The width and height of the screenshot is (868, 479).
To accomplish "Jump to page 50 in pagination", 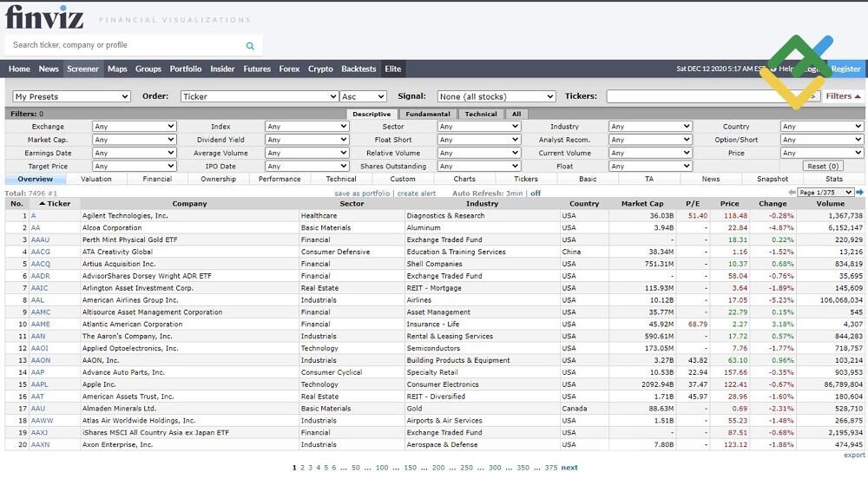I will 356,468.
